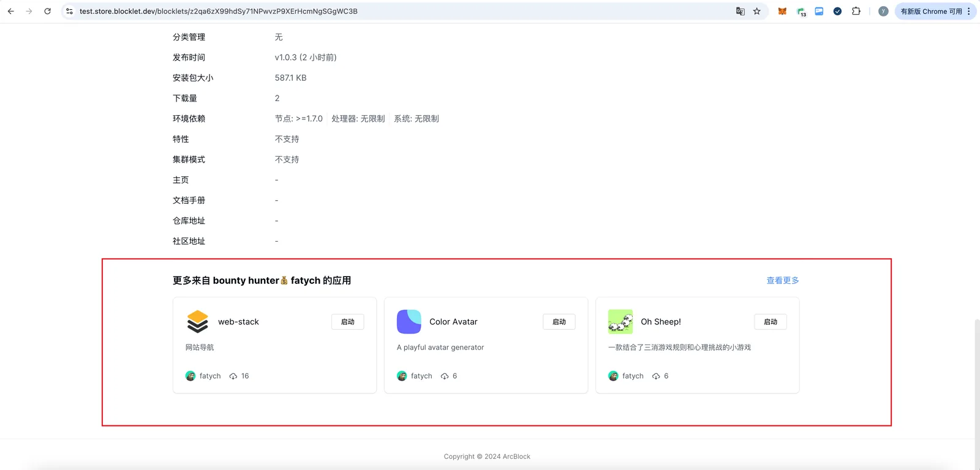Screen dimensions: 980x470
Task: Click the money bag emoji in the heading
Action: [x=284, y=280]
